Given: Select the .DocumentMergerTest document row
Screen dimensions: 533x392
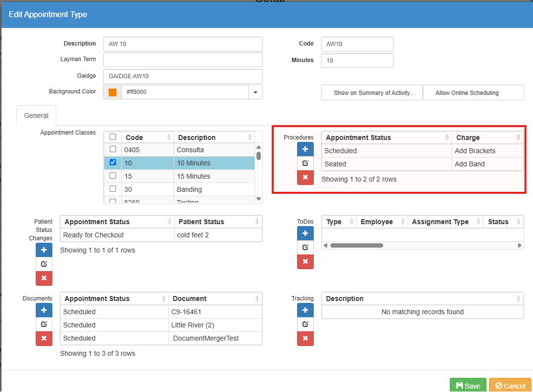Looking at the screenshot, I should click(161, 338).
